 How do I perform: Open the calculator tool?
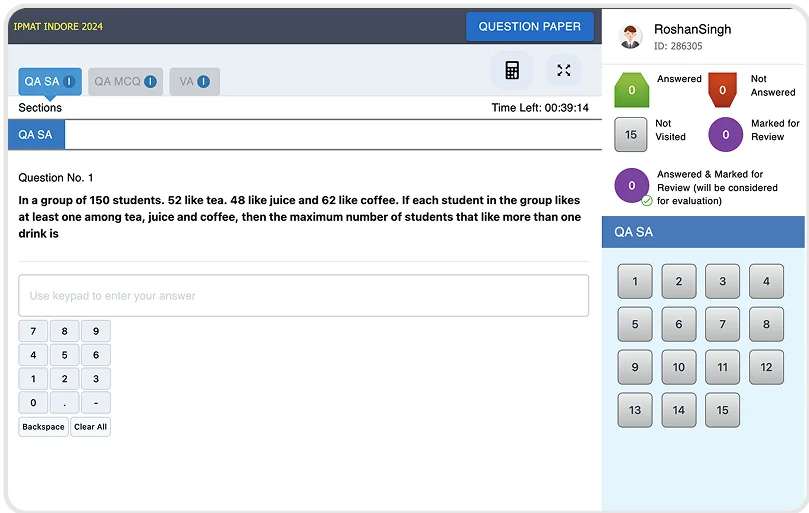512,70
